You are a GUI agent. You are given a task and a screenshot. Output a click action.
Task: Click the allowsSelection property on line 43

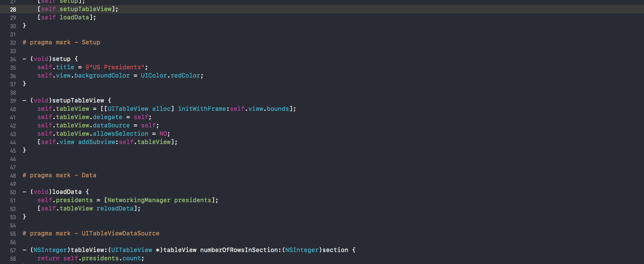click(120, 134)
